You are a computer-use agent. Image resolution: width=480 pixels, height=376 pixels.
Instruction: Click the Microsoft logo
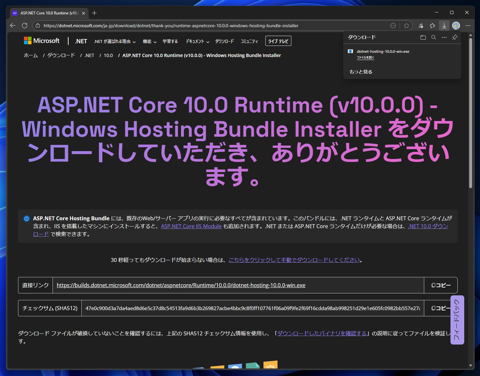[42, 41]
